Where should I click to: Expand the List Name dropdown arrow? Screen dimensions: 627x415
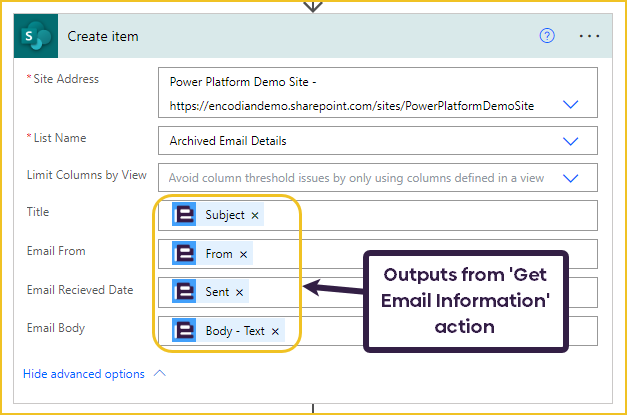pos(570,141)
